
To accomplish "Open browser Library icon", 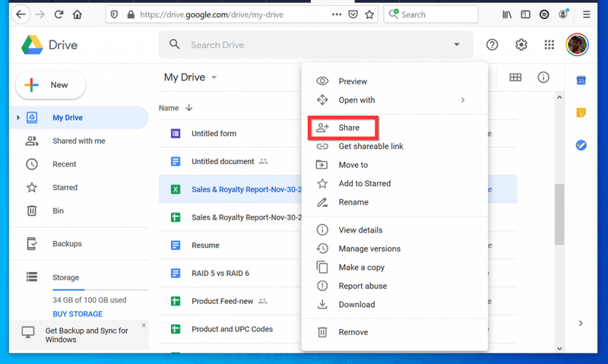I will (507, 14).
